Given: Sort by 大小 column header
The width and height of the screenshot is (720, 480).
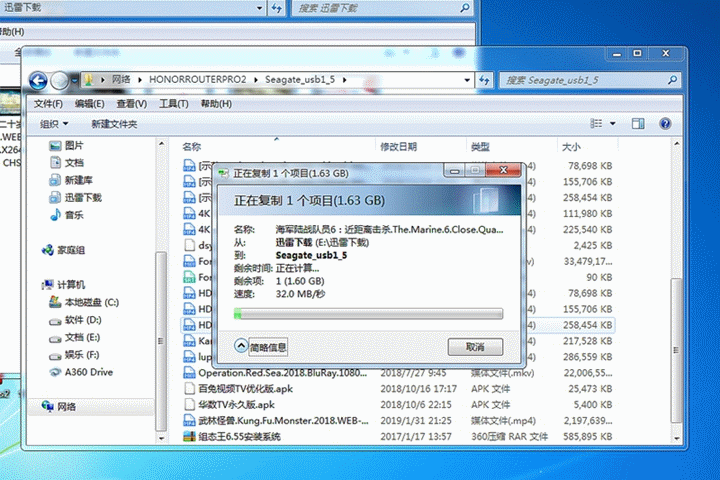Looking at the screenshot, I should click(x=571, y=147).
